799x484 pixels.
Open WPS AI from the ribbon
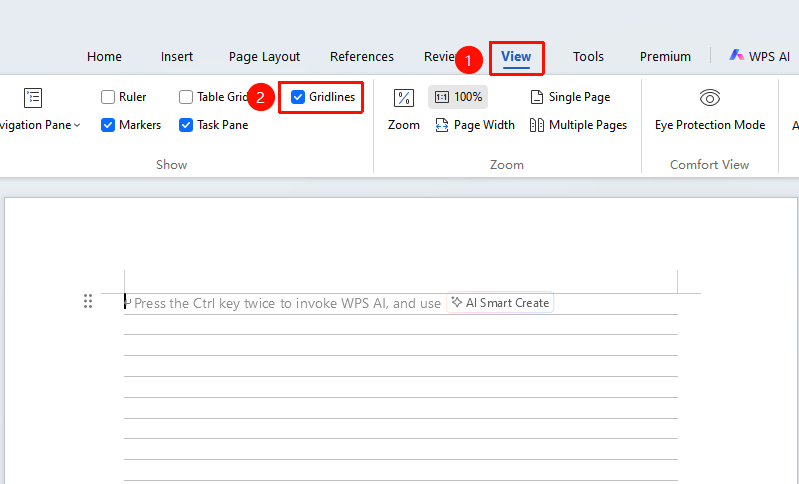point(759,56)
